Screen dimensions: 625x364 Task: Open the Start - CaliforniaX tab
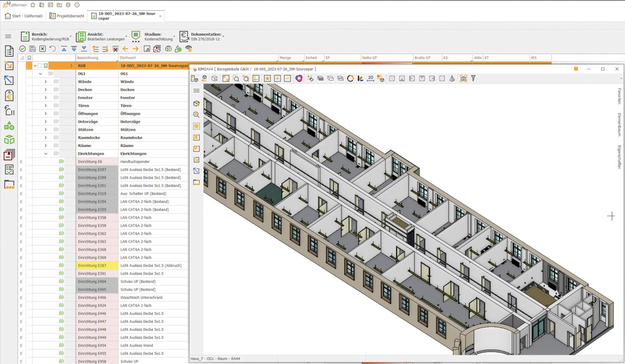[x=24, y=16]
